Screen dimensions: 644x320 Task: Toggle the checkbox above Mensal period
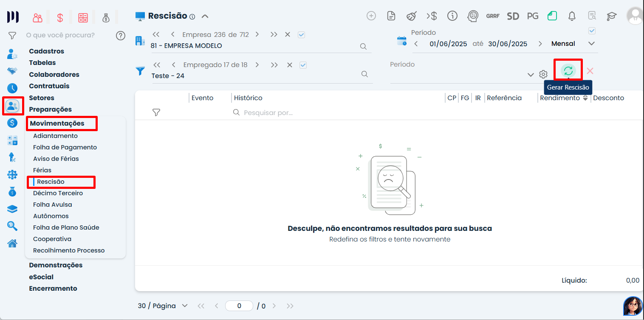click(x=592, y=31)
